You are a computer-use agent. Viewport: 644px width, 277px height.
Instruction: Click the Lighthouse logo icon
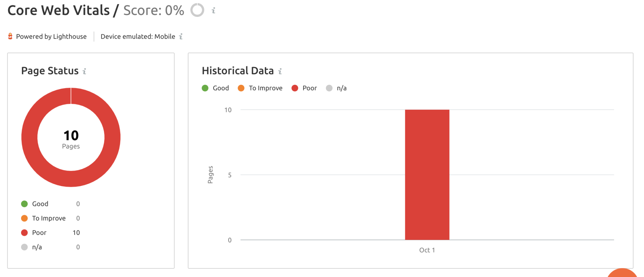click(10, 36)
